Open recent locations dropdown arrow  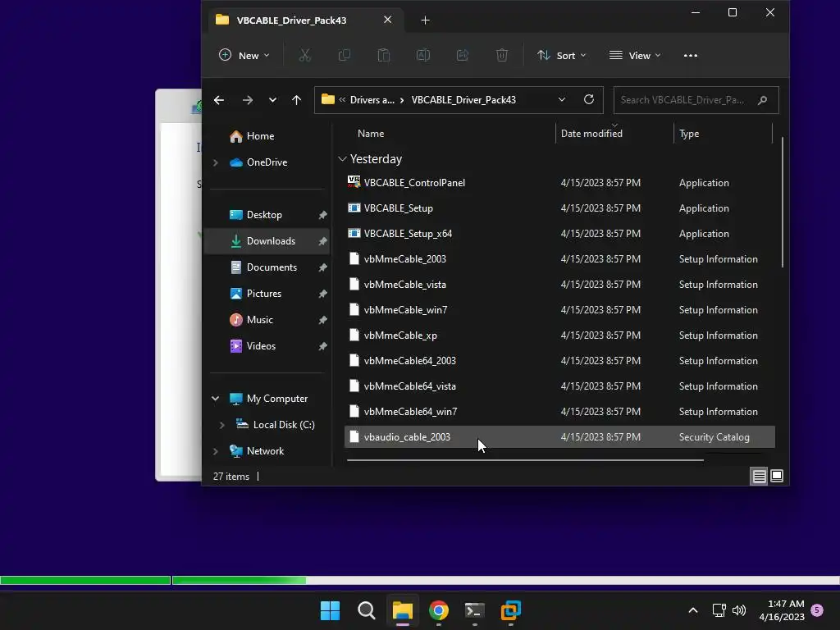tap(272, 100)
